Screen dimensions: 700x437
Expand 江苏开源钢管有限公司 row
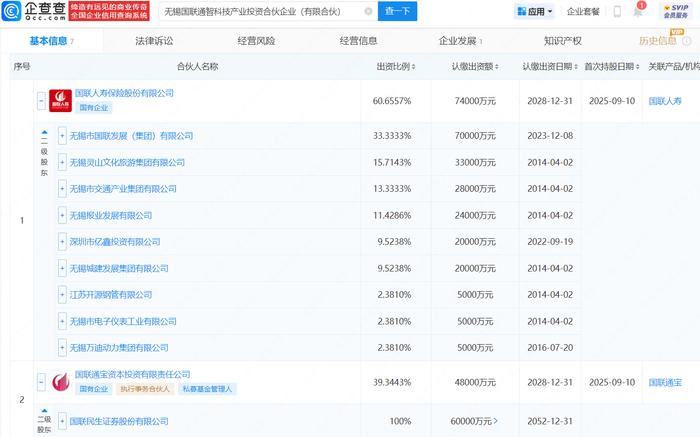pos(62,295)
